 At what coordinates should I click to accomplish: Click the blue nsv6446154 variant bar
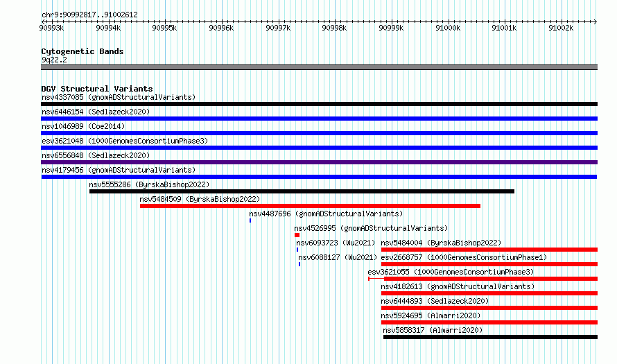[319, 119]
